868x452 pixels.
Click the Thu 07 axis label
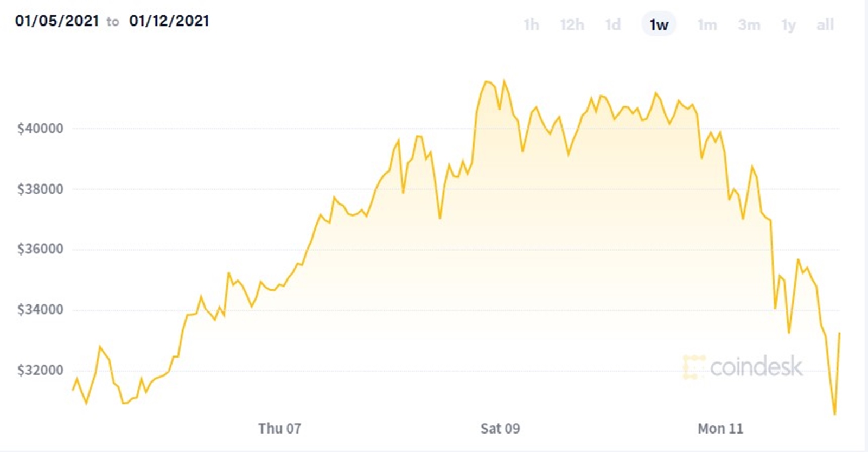279,429
